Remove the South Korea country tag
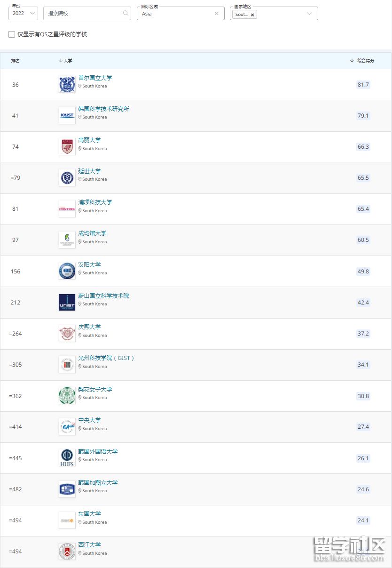The image size is (392, 568). tap(252, 15)
